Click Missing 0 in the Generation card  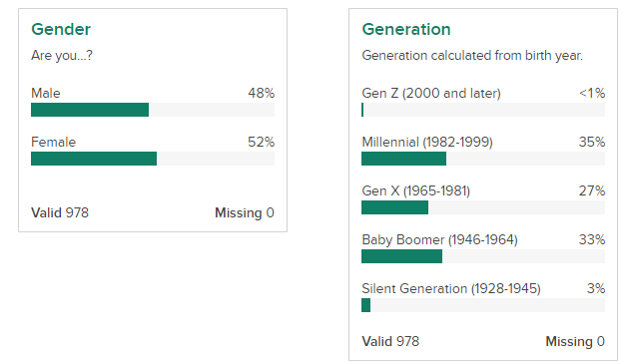(575, 341)
